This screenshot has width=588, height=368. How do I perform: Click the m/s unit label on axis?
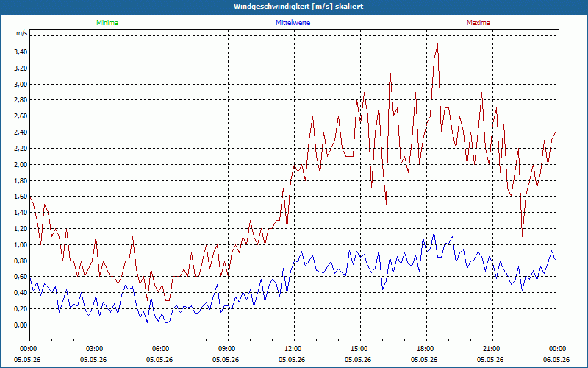(22, 33)
